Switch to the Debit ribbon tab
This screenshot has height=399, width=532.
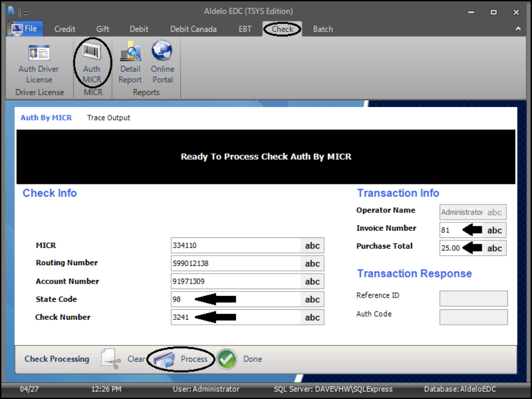[139, 29]
